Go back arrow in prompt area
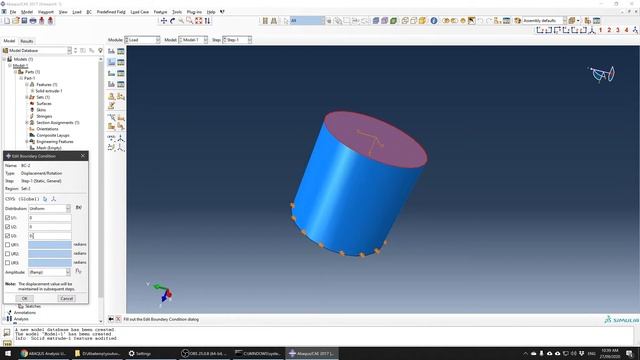This screenshot has width=640, height=360. coord(111,319)
